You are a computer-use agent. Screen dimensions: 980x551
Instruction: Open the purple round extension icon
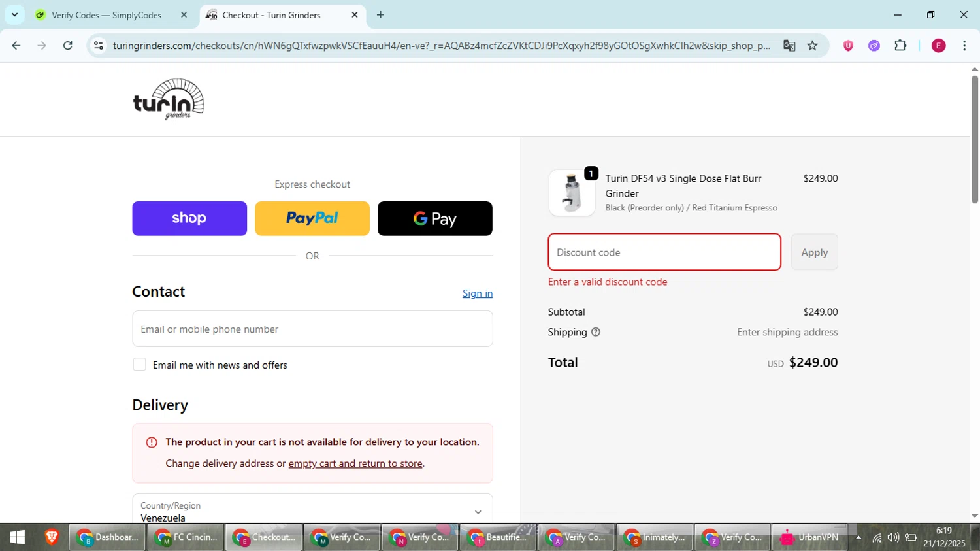click(874, 46)
